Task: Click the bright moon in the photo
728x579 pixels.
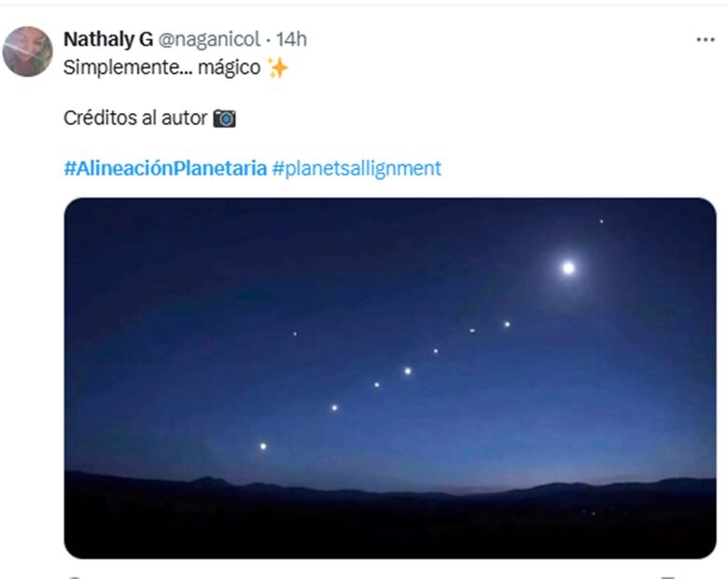Action: point(568,268)
